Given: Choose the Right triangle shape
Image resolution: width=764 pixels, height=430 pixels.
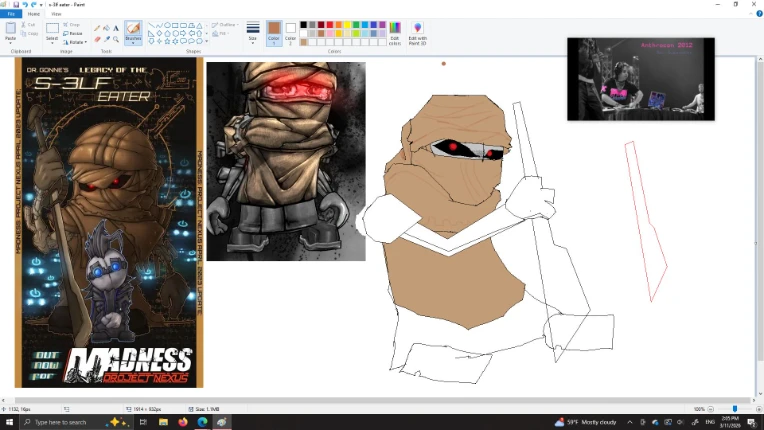Looking at the screenshot, I should coord(151,33).
